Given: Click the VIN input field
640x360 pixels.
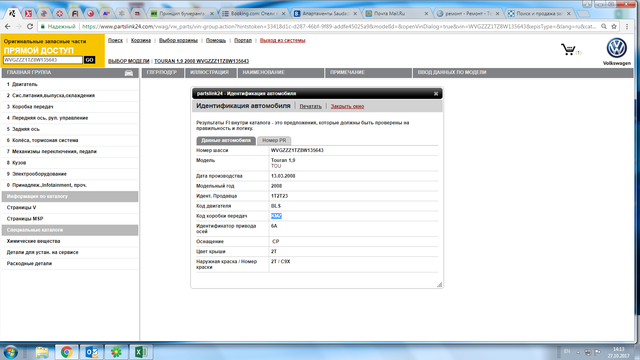Looking at the screenshot, I should click(43, 60).
